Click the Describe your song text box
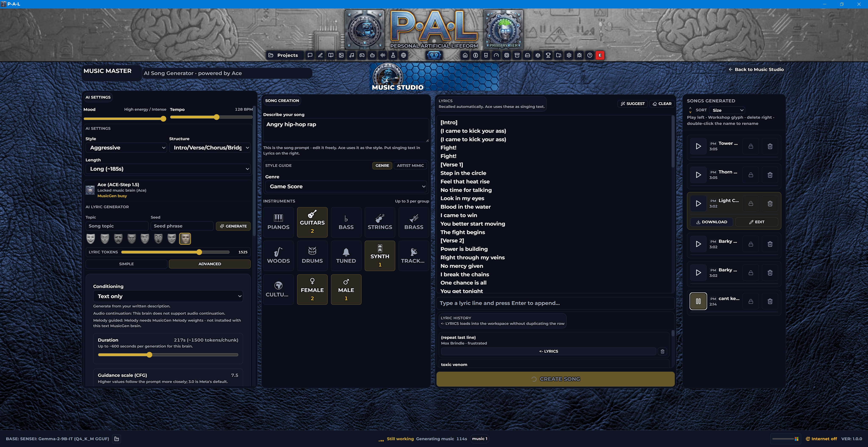 pyautogui.click(x=346, y=130)
